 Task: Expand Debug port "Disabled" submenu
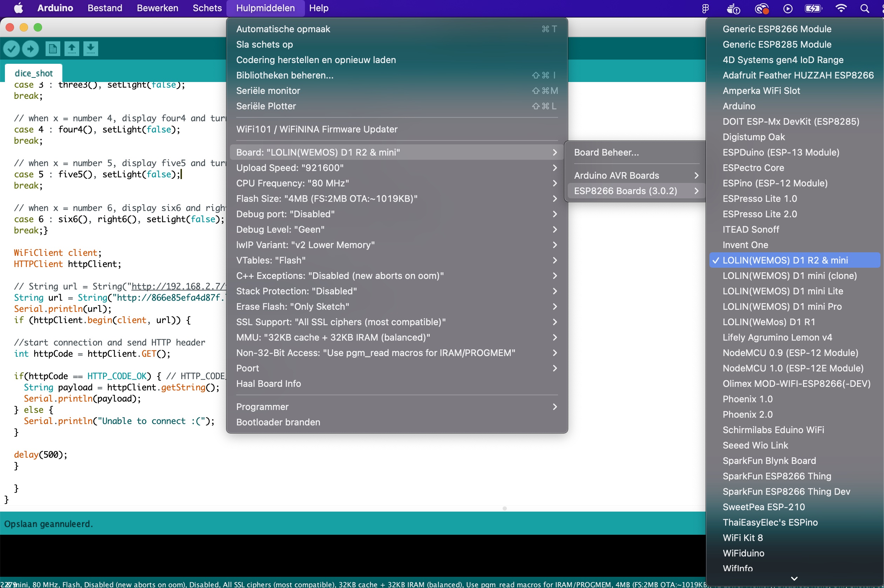[x=397, y=214]
